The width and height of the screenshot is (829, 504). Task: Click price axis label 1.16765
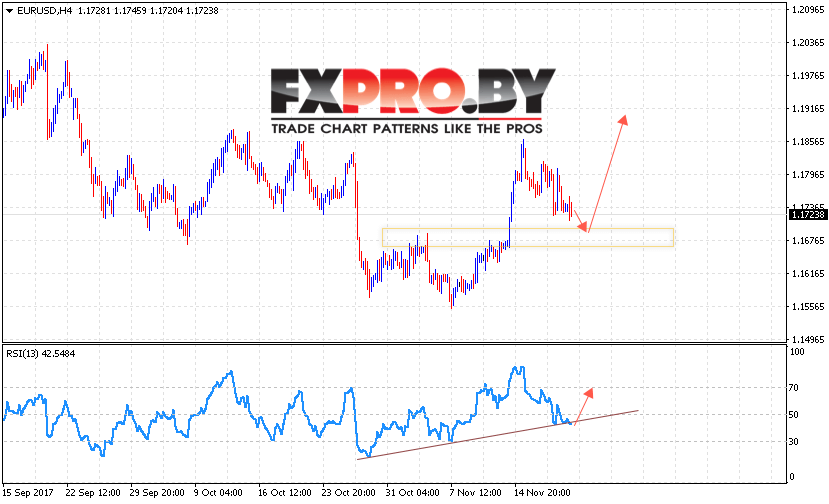pyautogui.click(x=808, y=241)
